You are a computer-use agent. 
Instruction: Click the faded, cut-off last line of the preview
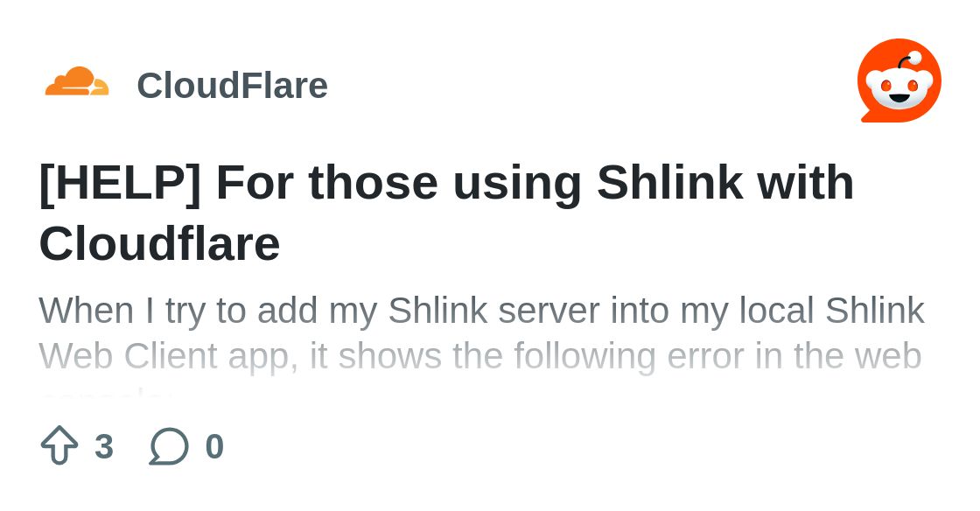pyautogui.click(x=105, y=396)
